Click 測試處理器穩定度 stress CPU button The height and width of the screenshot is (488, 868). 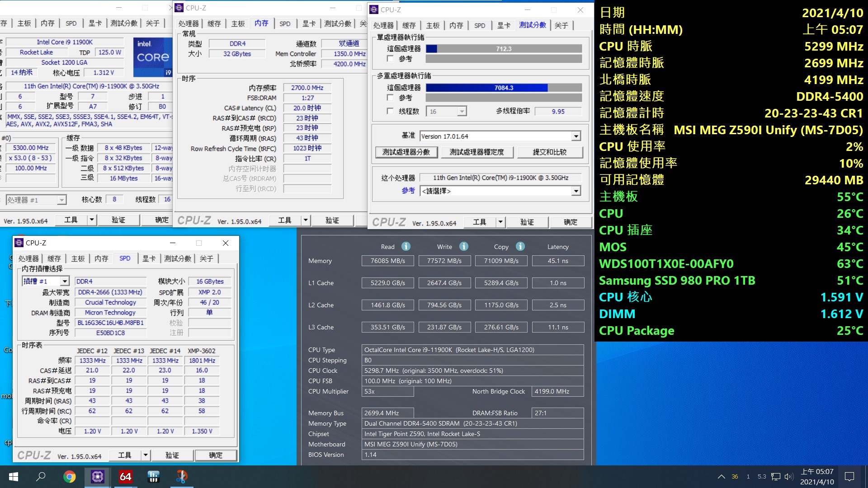pyautogui.click(x=476, y=152)
